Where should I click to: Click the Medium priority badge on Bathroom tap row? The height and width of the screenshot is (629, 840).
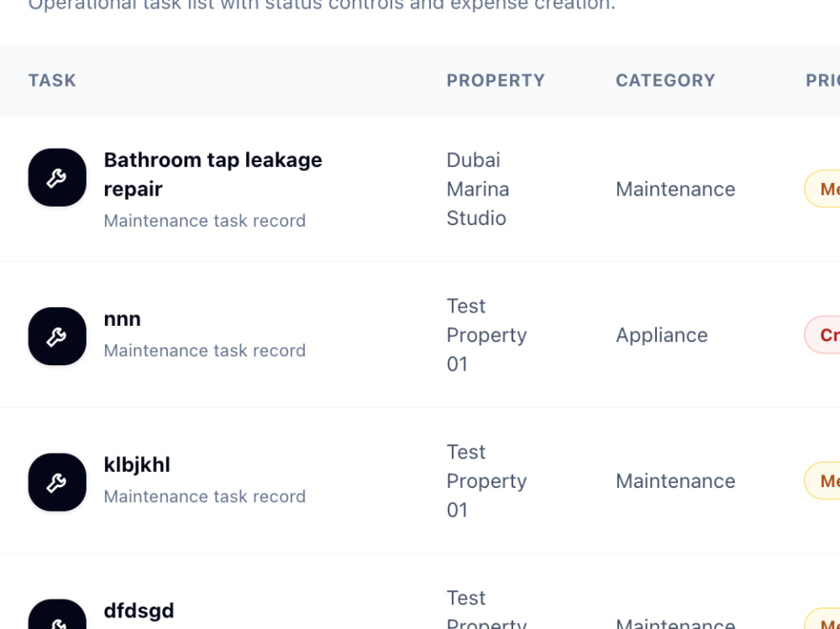coord(822,189)
